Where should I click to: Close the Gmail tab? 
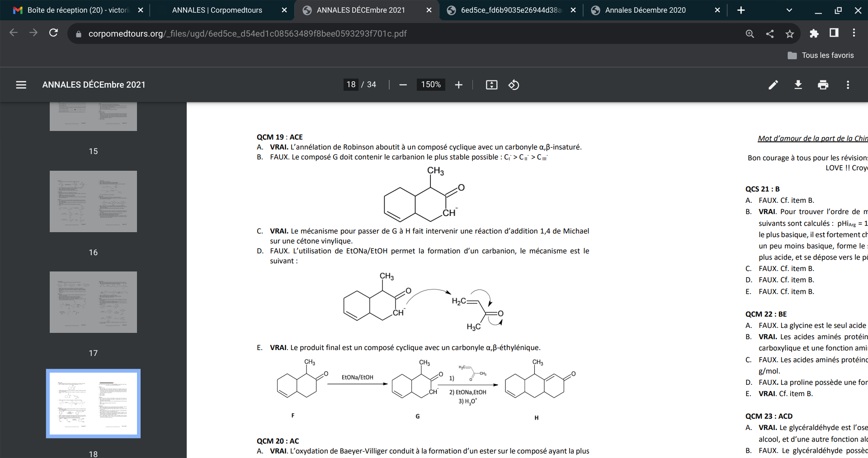click(141, 10)
